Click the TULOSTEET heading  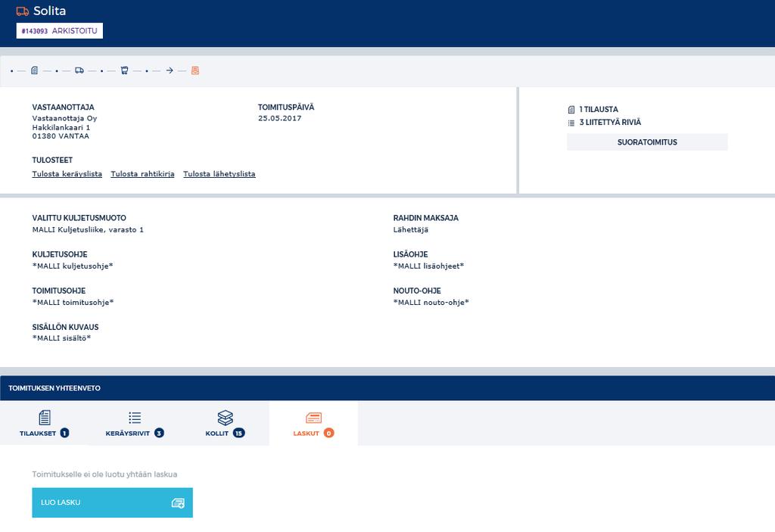(x=52, y=160)
